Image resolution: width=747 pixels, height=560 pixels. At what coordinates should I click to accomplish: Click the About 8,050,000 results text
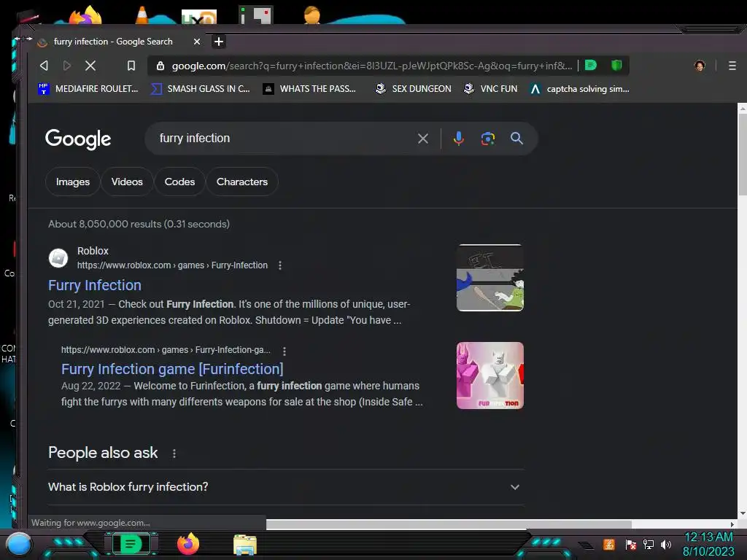pyautogui.click(x=139, y=224)
